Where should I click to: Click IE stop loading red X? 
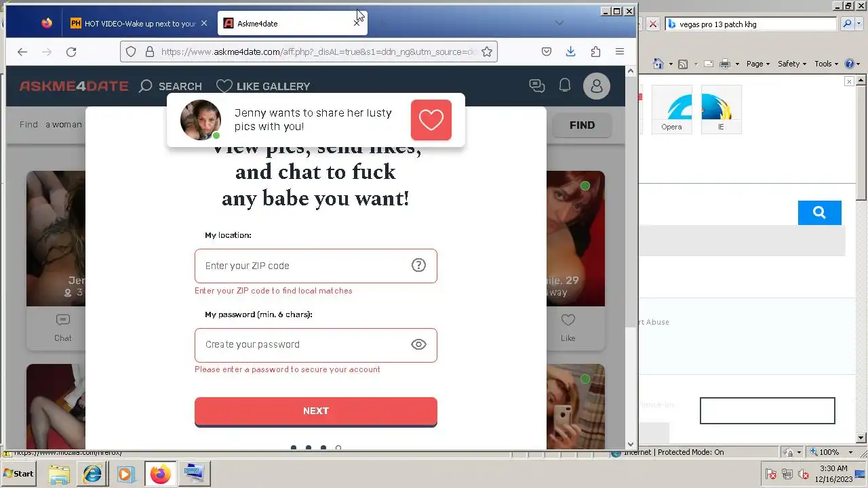click(652, 24)
